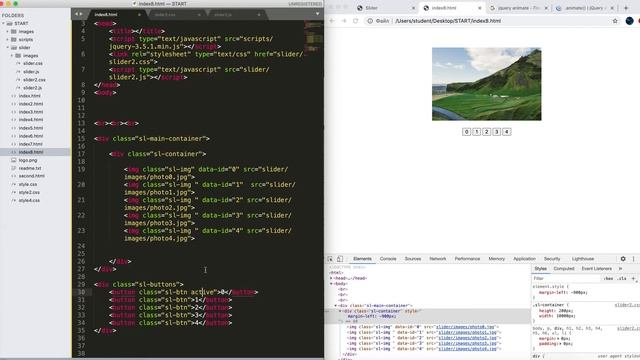The width and height of the screenshot is (640, 360).
Task: Switch to the Event Listeners tab
Action: coord(596,269)
